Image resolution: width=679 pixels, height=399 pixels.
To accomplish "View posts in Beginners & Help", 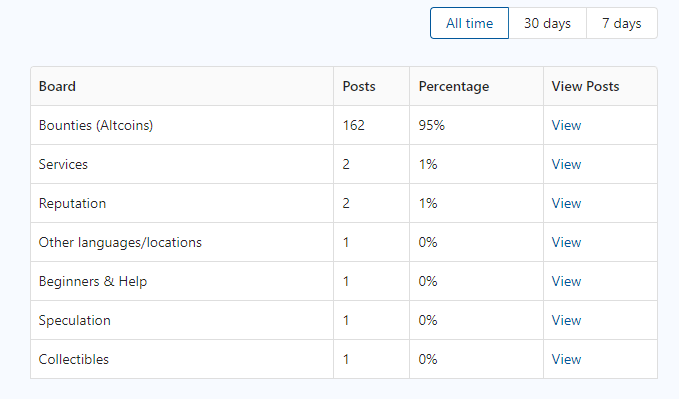I will (x=566, y=281).
